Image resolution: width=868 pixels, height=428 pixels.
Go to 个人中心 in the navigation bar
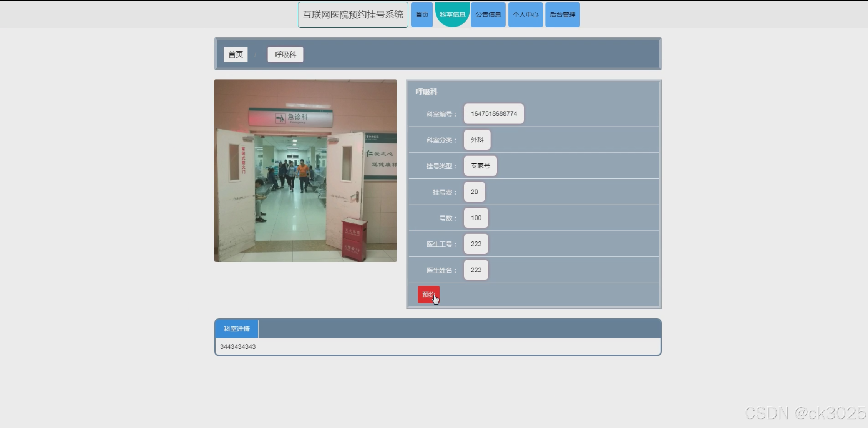525,15
